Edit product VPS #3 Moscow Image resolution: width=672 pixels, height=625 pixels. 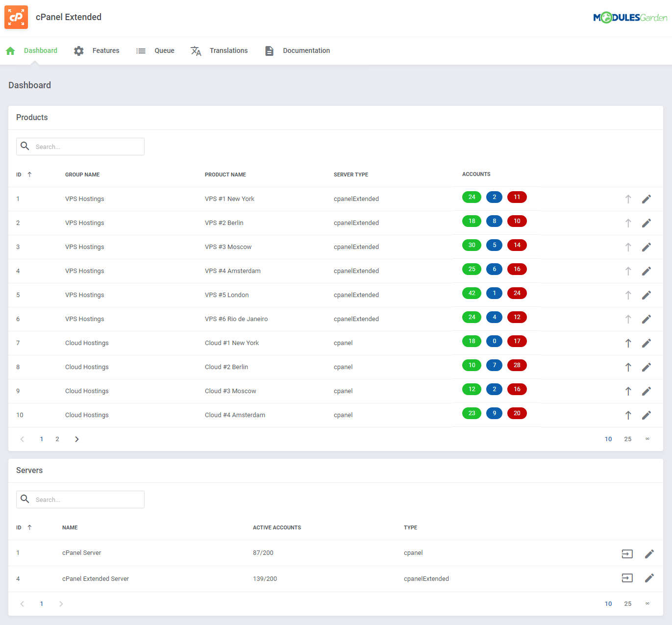647,247
